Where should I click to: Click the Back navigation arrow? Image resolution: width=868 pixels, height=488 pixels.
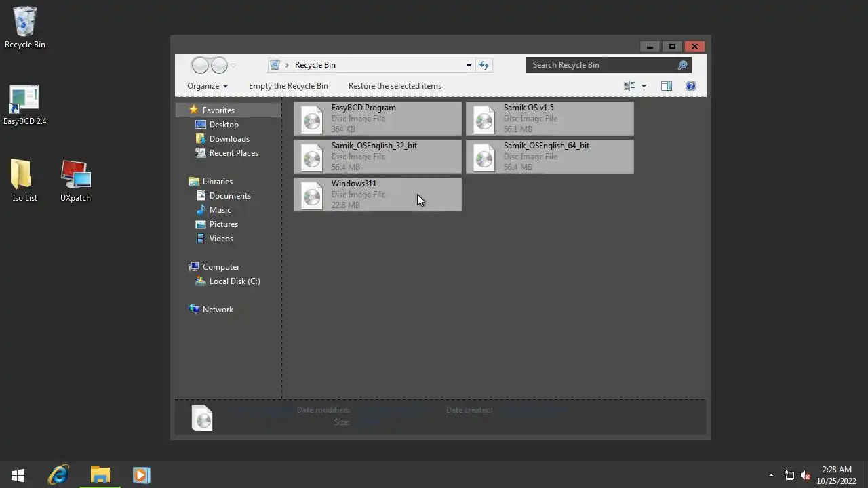[200, 65]
